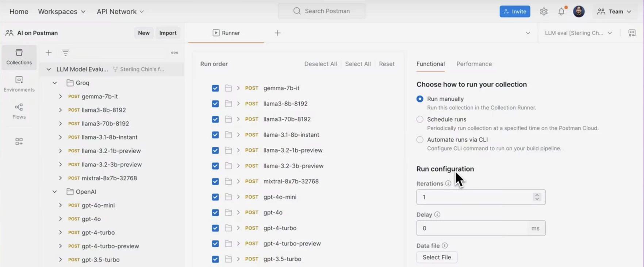Click the search magnifier icon

pos(297,11)
